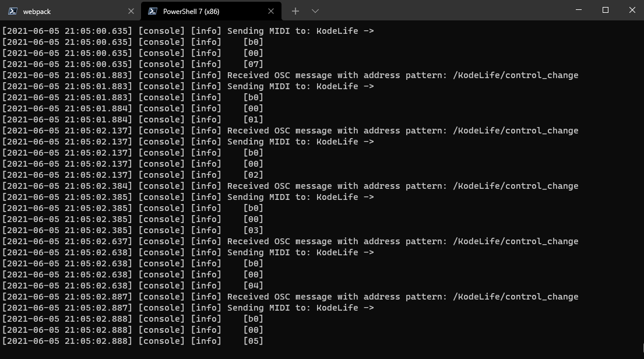
Task: Click the [05] value line
Action: point(133,341)
